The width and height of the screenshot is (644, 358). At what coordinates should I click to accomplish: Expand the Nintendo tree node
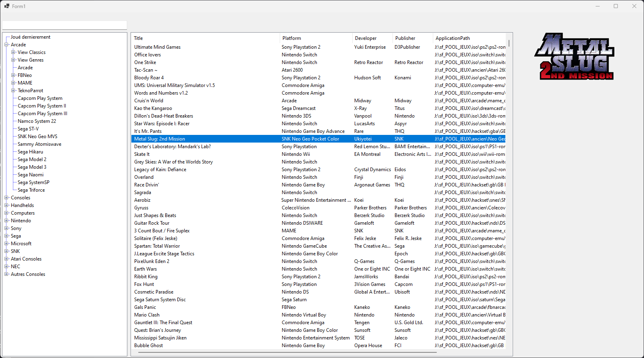point(6,221)
